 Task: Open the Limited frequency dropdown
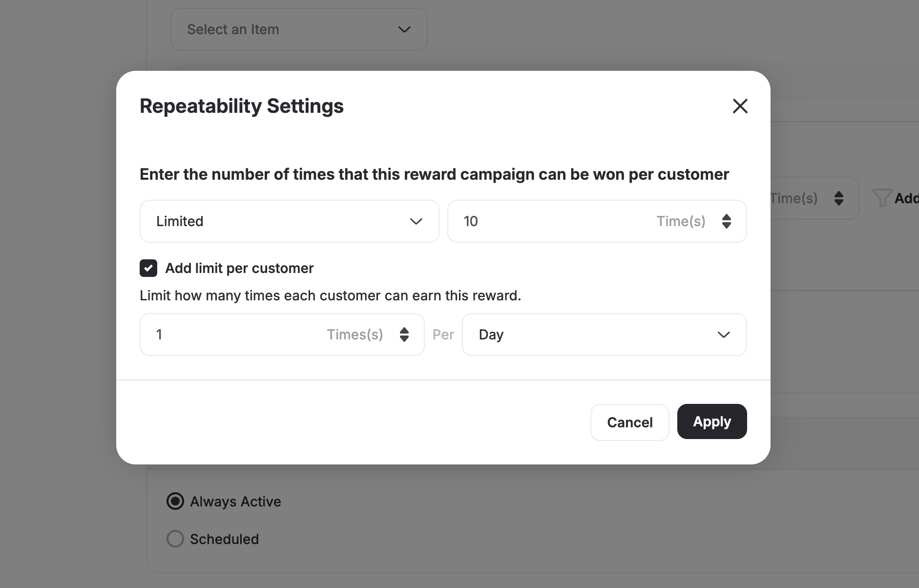(x=289, y=221)
